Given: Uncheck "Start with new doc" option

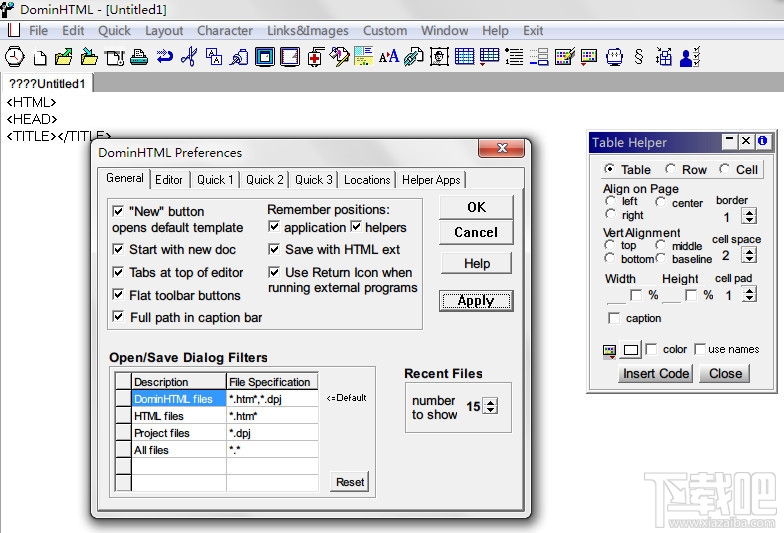Looking at the screenshot, I should (119, 250).
